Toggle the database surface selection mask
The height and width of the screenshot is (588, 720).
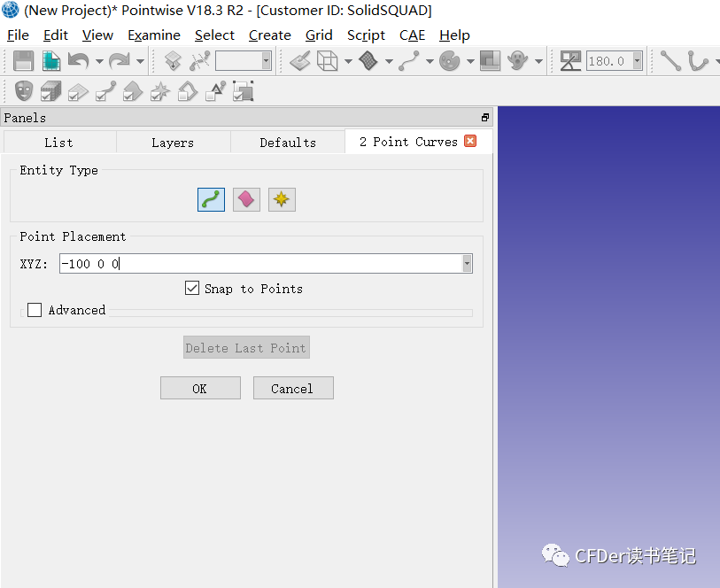click(x=133, y=91)
